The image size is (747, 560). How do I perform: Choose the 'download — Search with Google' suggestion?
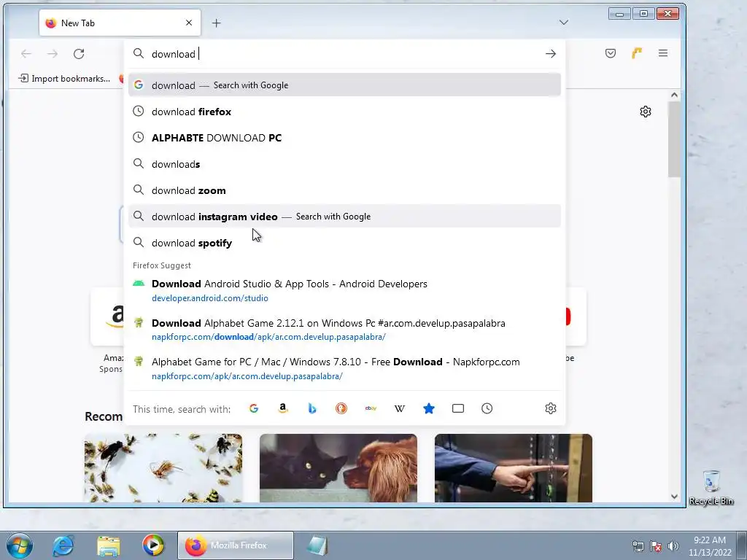(344, 85)
